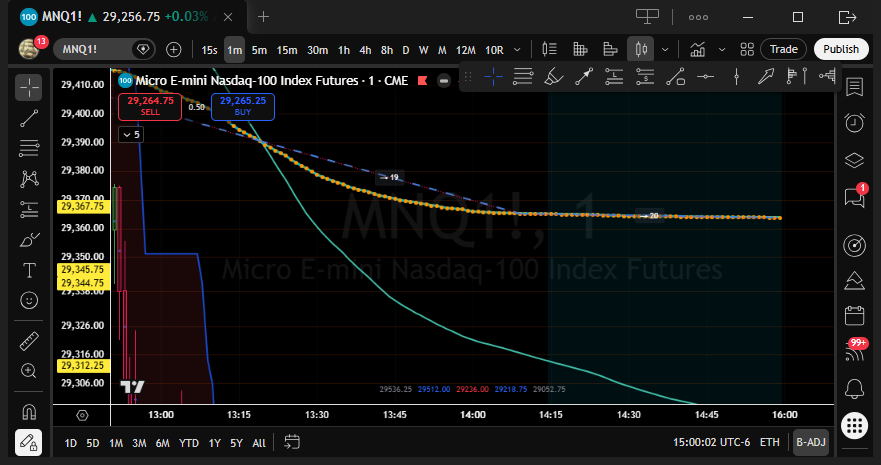Open the ETH session selector
This screenshot has width=881, height=465.
pos(769,443)
